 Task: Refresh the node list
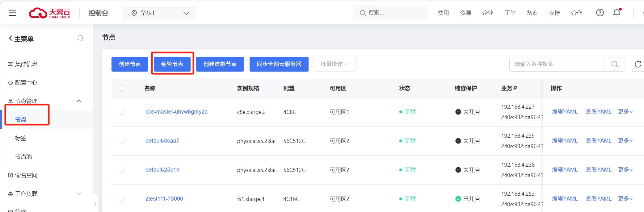pos(638,64)
